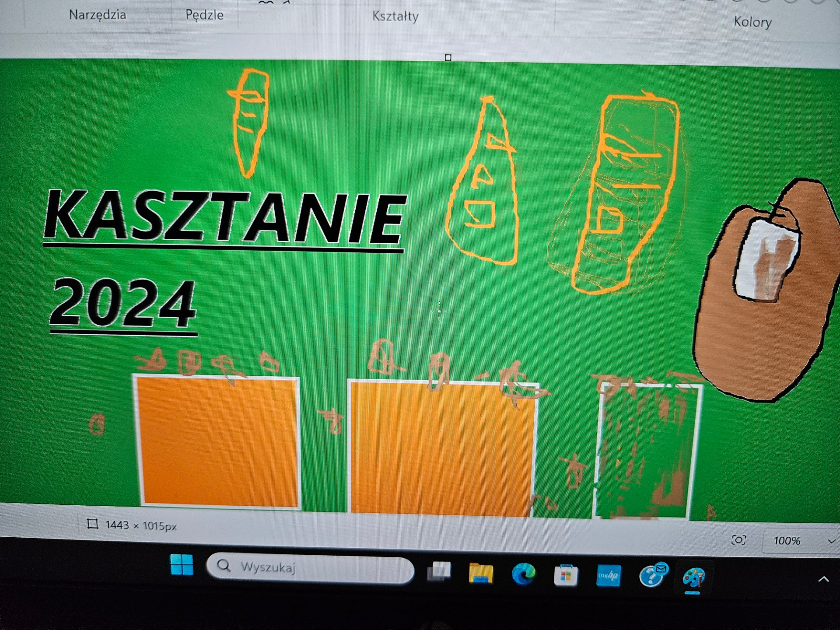Launch Microsoft Edge from the taskbar
Image resolution: width=840 pixels, height=630 pixels.
click(x=523, y=574)
